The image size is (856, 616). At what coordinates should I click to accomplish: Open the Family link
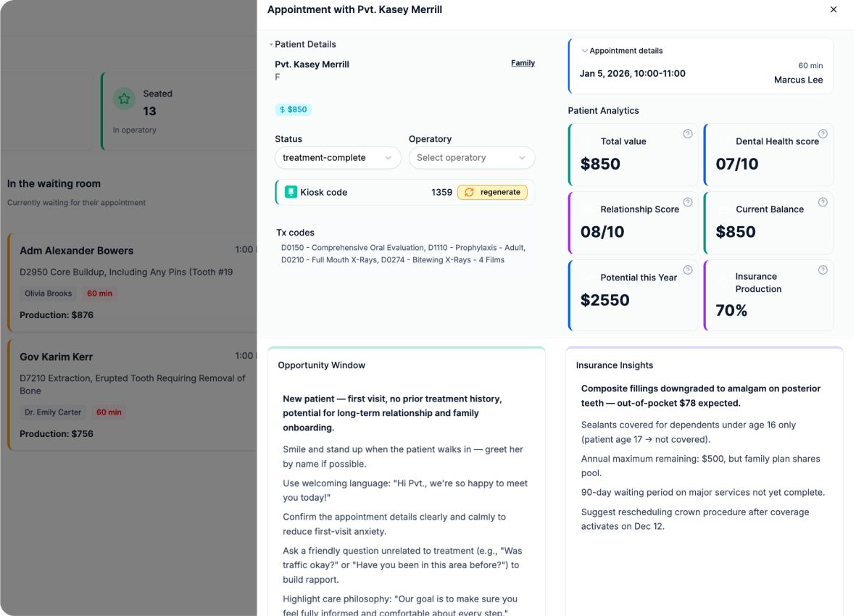click(523, 63)
